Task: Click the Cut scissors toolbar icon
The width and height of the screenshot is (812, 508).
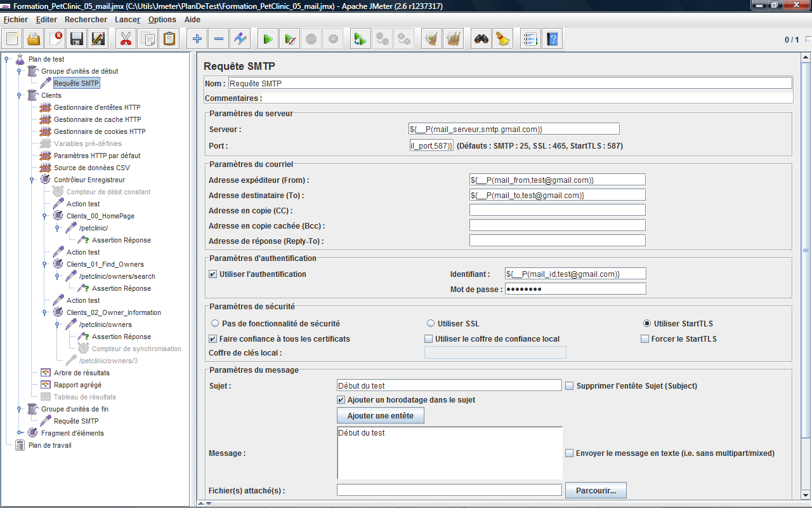Action: (126, 39)
